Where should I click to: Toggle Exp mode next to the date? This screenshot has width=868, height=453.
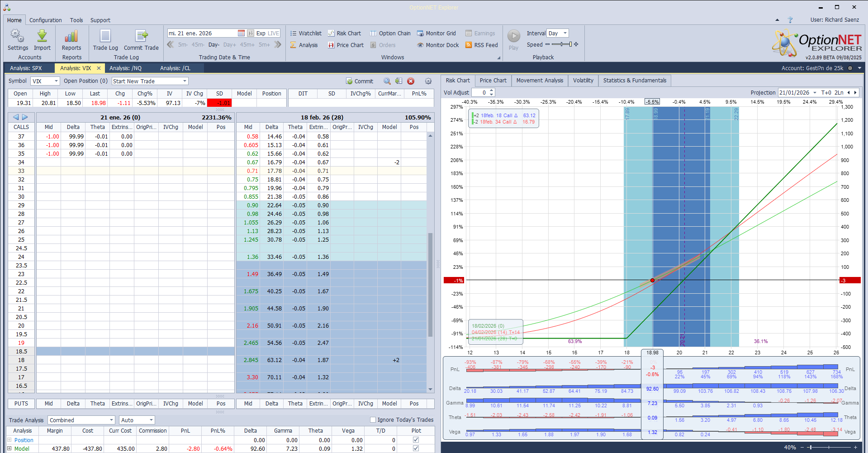(261, 33)
